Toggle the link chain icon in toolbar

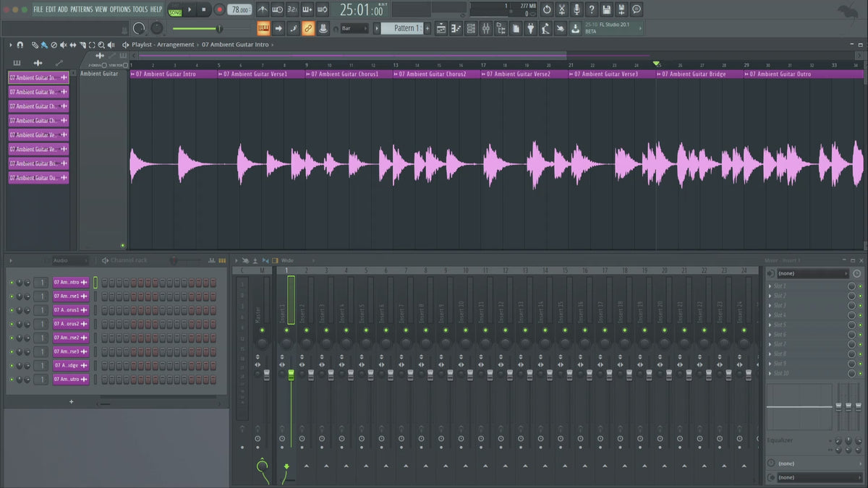coord(308,28)
